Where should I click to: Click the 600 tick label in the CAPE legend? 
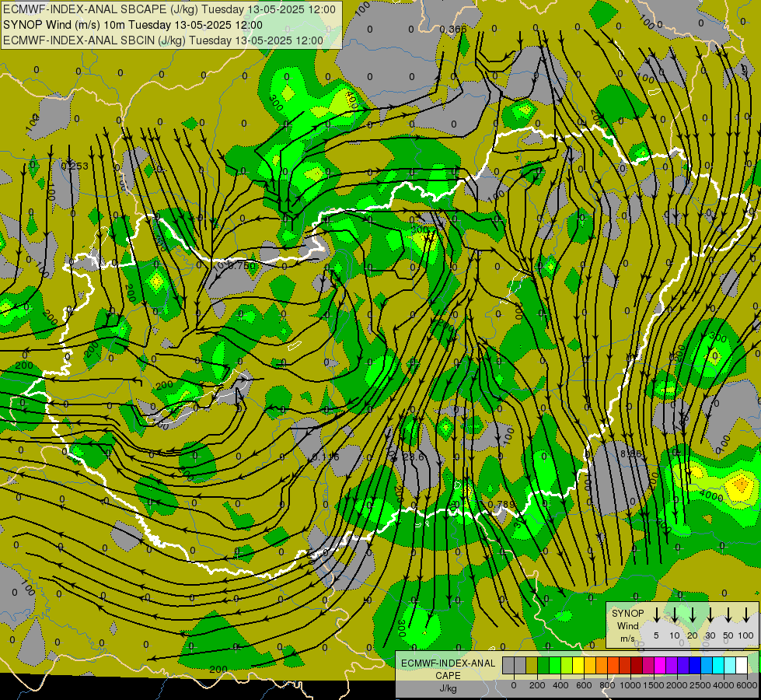(584, 685)
